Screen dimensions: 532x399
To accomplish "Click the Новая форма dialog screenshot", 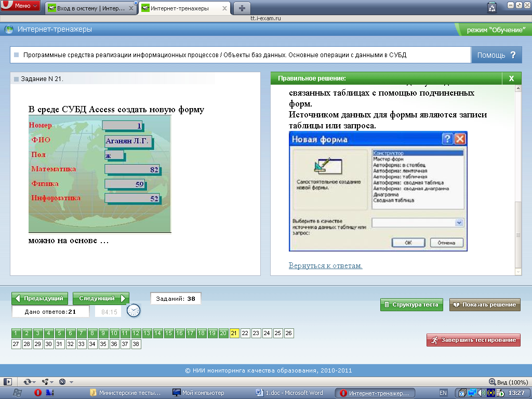I will point(378,191).
